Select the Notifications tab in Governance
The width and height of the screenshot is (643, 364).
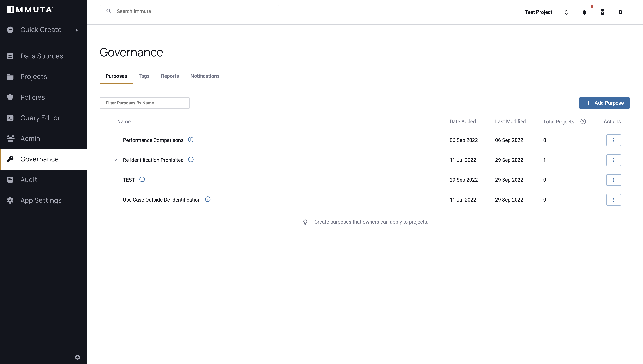click(x=205, y=76)
